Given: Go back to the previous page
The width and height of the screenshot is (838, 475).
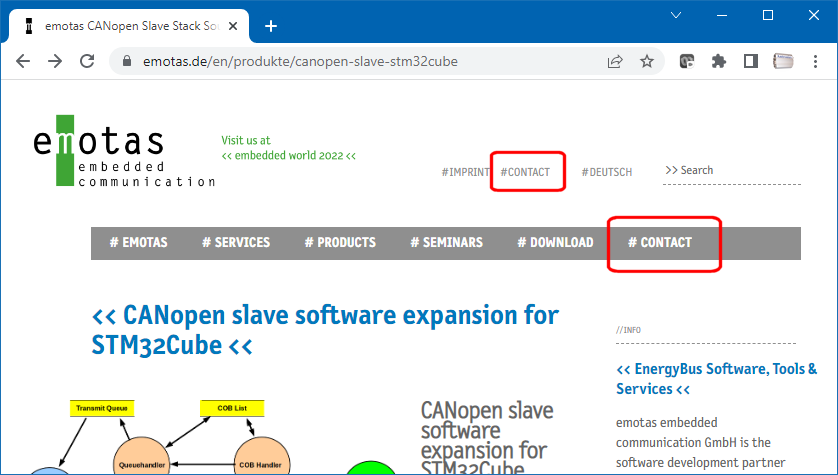Looking at the screenshot, I should click(x=23, y=61).
